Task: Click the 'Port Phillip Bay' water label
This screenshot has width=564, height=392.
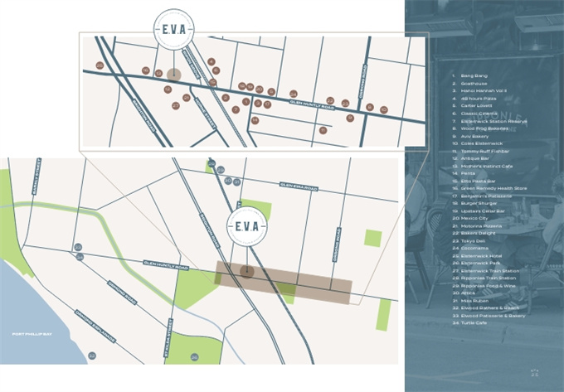Action: 32,334
